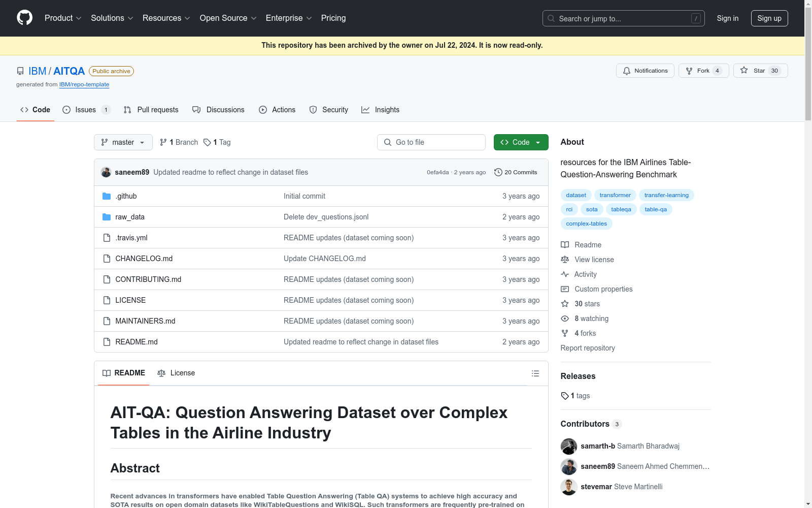Click the bell icon on Notifications
This screenshot has width=812, height=508.
[x=627, y=71]
